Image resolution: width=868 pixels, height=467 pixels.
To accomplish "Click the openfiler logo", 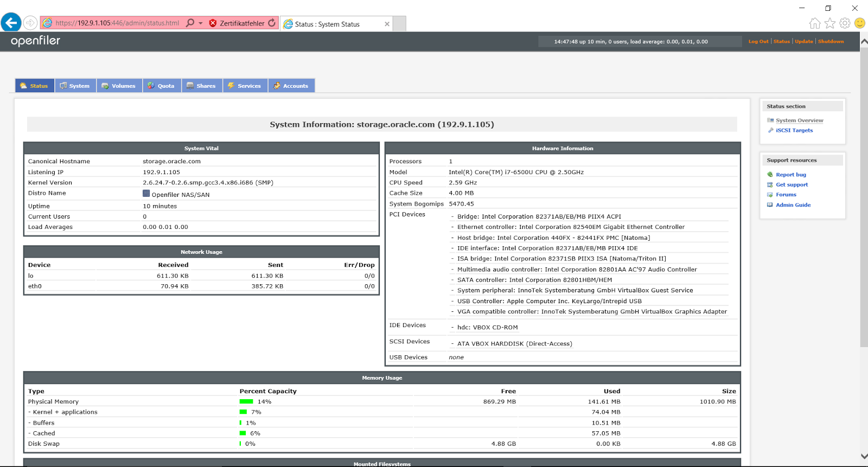I will coord(35,41).
